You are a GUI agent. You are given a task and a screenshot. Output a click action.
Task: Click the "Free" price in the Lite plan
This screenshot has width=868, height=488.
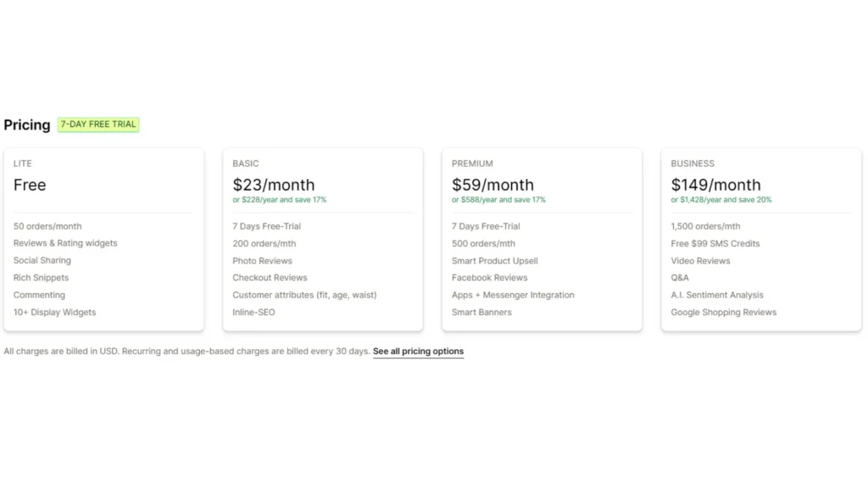pos(30,186)
